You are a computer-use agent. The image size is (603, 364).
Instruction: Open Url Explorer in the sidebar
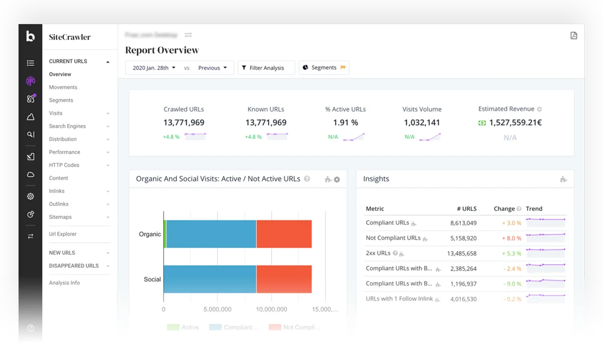(x=63, y=234)
